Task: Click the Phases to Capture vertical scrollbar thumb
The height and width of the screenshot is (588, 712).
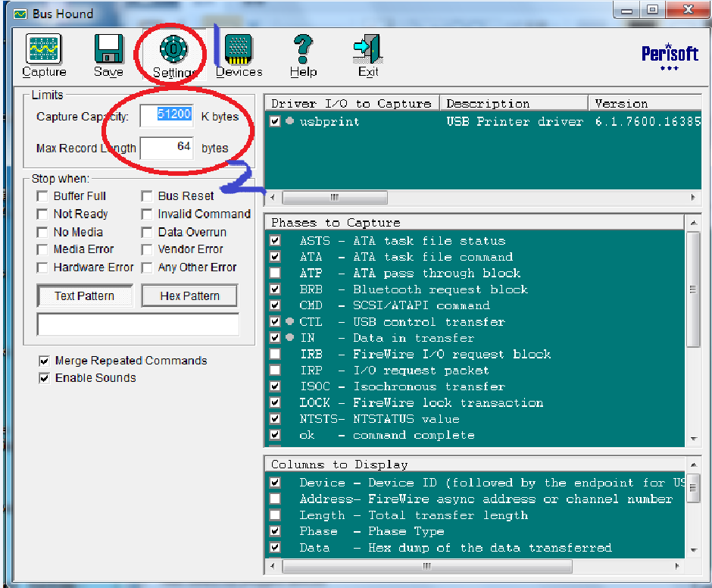Action: tap(693, 289)
